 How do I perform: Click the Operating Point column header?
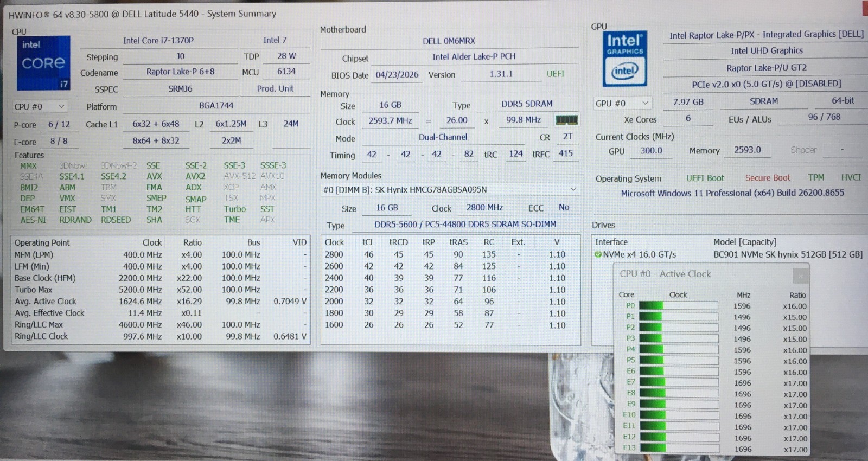click(42, 242)
